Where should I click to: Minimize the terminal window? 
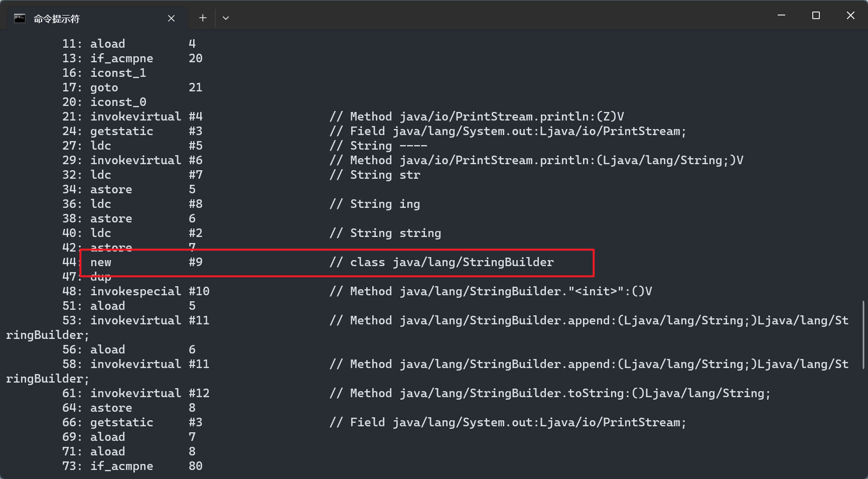point(781,16)
